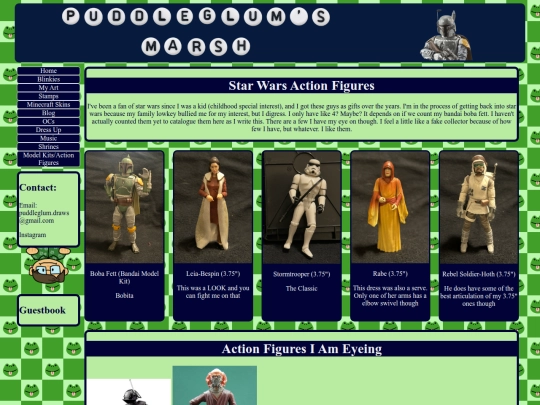
Task: Open the Home navigation link
Action: click(x=49, y=71)
